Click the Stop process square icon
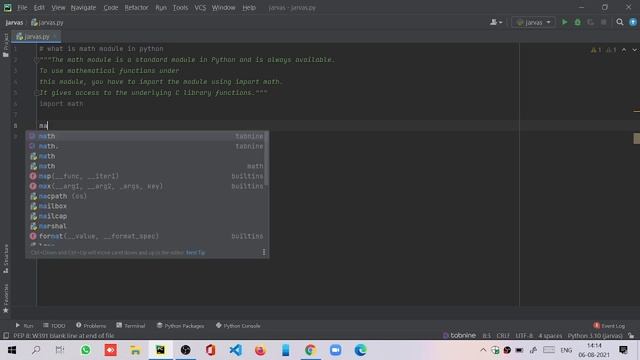640x360 pixels. 604,22
